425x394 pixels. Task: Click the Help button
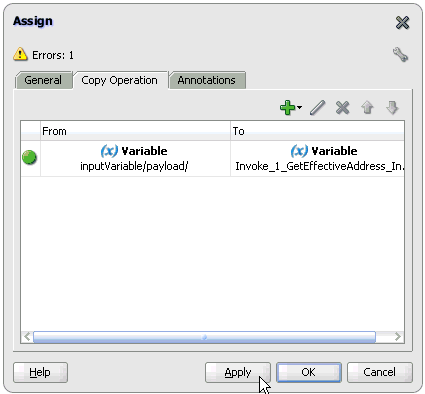40,372
